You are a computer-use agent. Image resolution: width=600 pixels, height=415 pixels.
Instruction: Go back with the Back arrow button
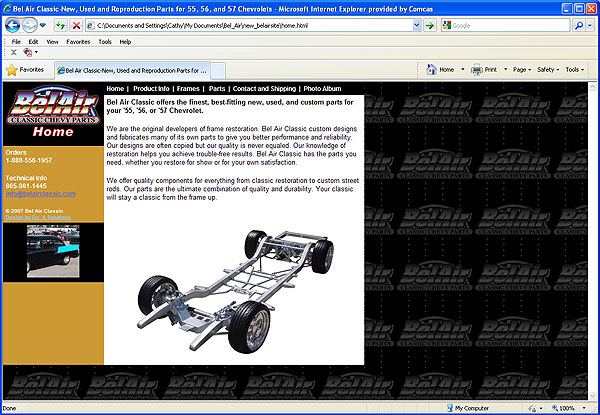pyautogui.click(x=13, y=26)
